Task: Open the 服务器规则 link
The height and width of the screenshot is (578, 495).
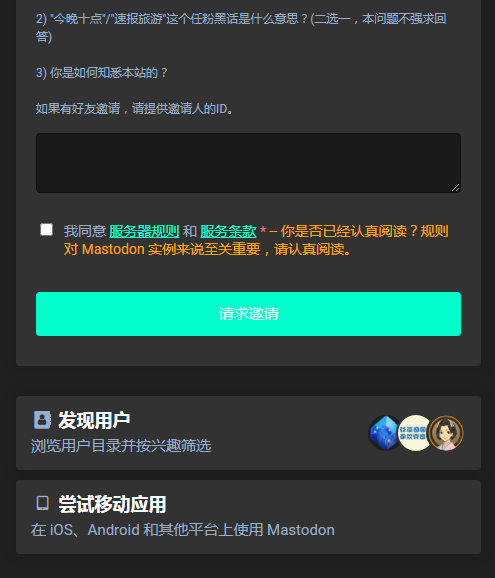Action: coord(144,231)
